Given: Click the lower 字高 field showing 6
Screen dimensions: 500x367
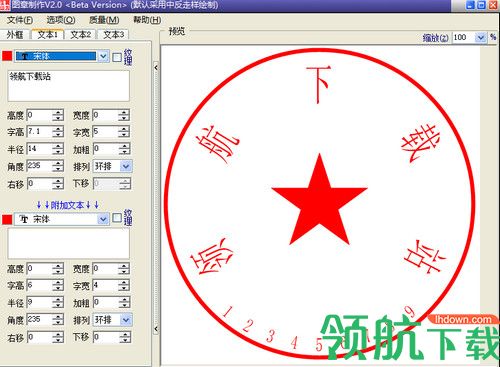Looking at the screenshot, I should coord(39,285).
